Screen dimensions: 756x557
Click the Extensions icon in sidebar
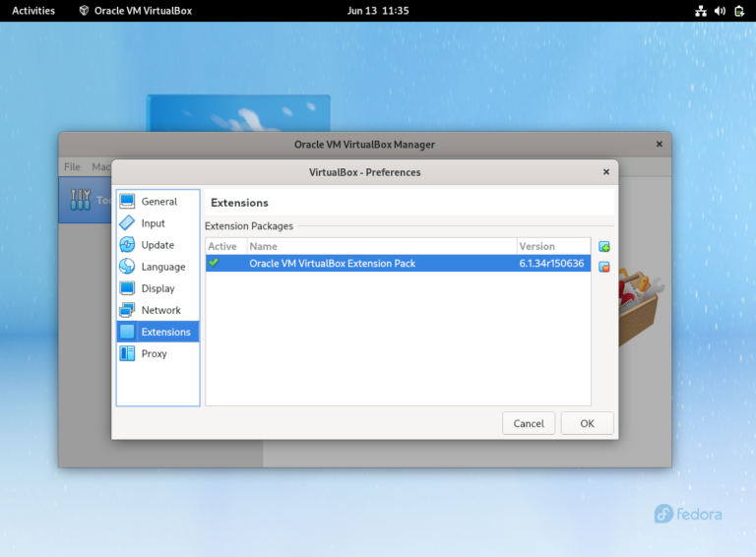pos(127,332)
